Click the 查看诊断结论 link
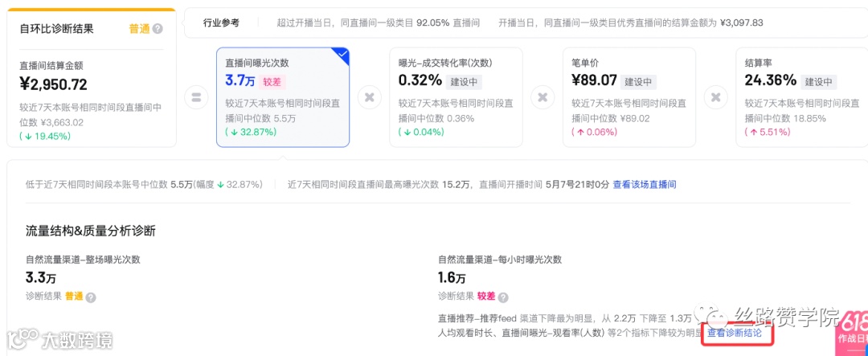Screen dimensions: 868x356 pyautogui.click(x=735, y=333)
